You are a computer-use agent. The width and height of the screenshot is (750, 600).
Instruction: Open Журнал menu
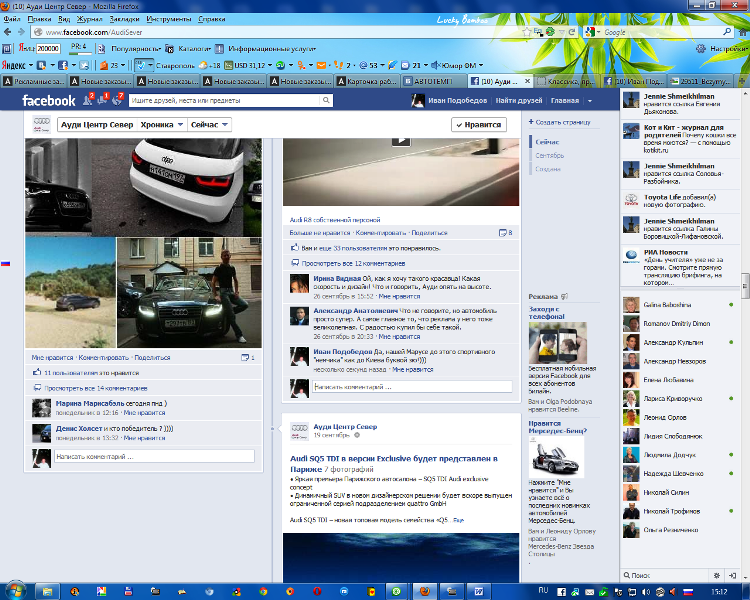tap(89, 19)
